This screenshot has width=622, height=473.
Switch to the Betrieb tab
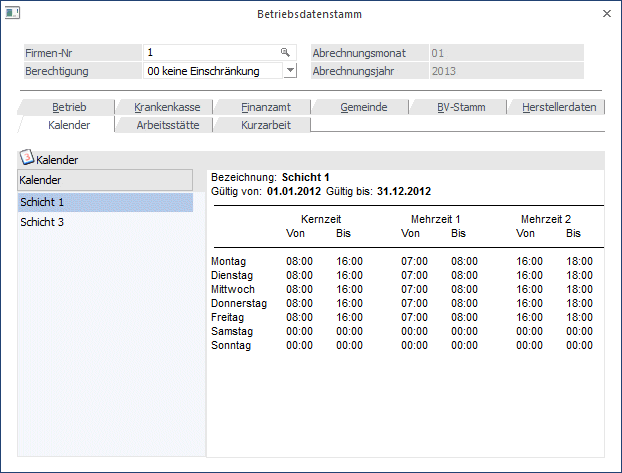point(69,107)
